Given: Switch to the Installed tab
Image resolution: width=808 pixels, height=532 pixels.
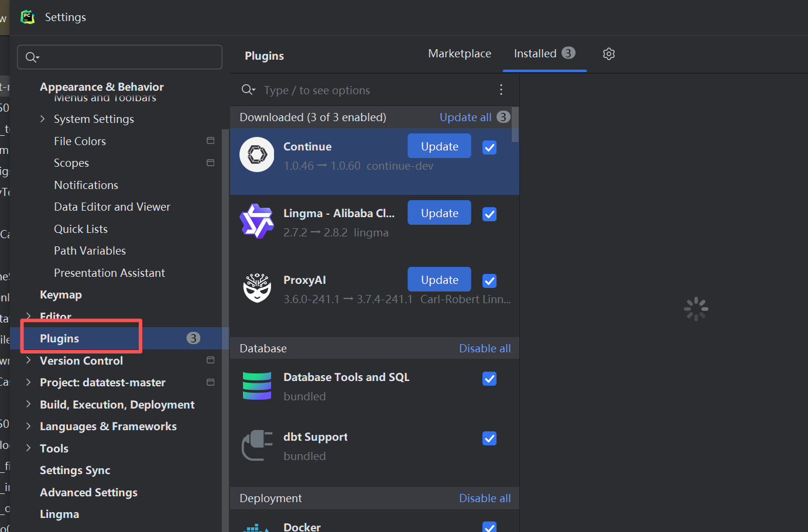Looking at the screenshot, I should tap(545, 54).
